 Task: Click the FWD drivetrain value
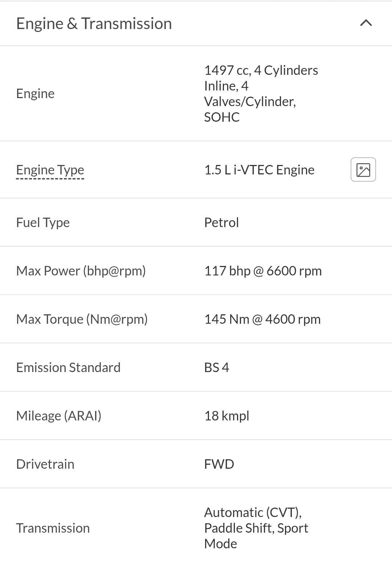(x=219, y=464)
